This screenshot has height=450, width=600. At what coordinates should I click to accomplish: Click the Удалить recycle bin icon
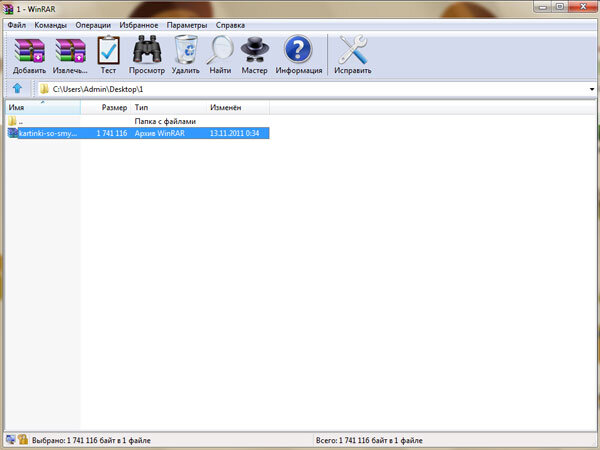point(186,49)
